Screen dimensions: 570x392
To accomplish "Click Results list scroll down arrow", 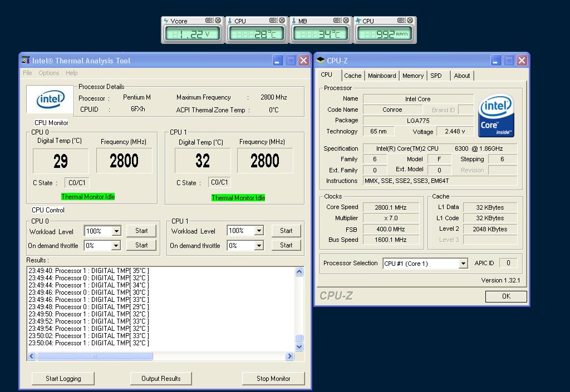I will (x=299, y=346).
